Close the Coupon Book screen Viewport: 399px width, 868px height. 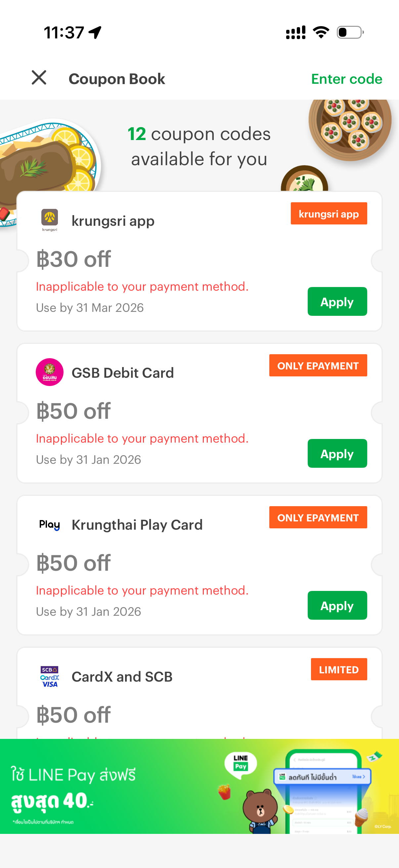point(39,78)
